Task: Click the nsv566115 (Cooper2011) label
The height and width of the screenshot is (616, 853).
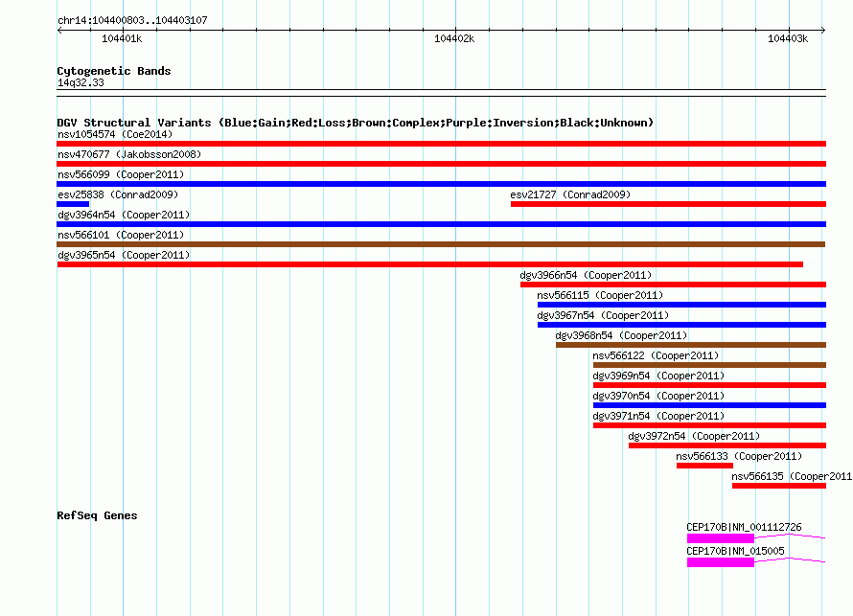Action: (600, 295)
